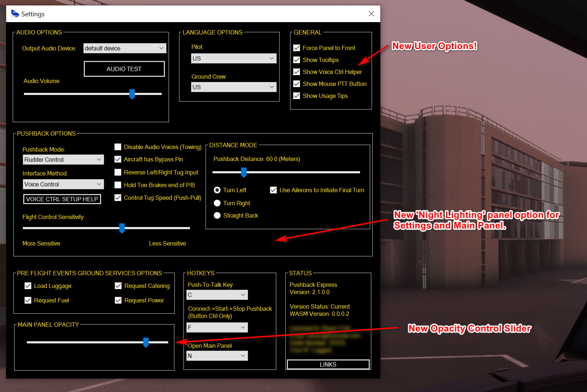Toggle Show Usage Tips checkbox
587x392 pixels.
coord(297,96)
